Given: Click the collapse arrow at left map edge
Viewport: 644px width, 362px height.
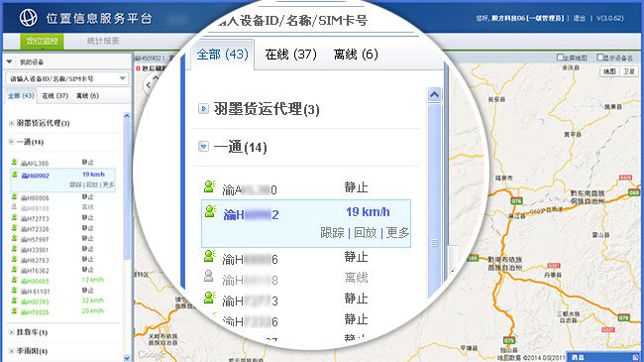Looking at the screenshot, I should (x=149, y=84).
